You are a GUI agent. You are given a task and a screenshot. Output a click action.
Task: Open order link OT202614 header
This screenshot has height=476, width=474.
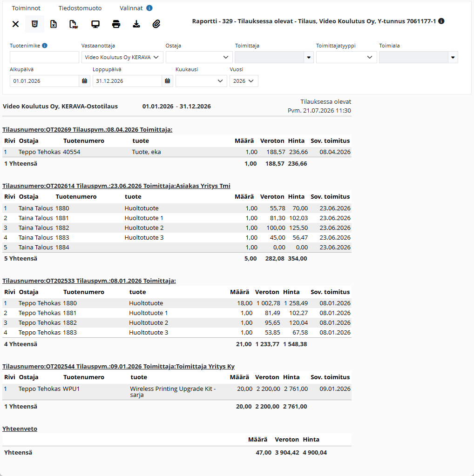116,186
